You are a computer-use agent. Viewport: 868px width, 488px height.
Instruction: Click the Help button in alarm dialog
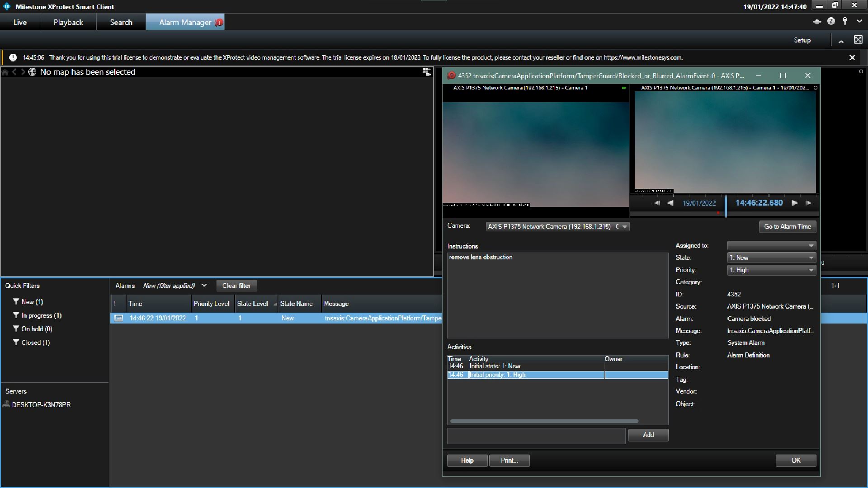pyautogui.click(x=467, y=460)
